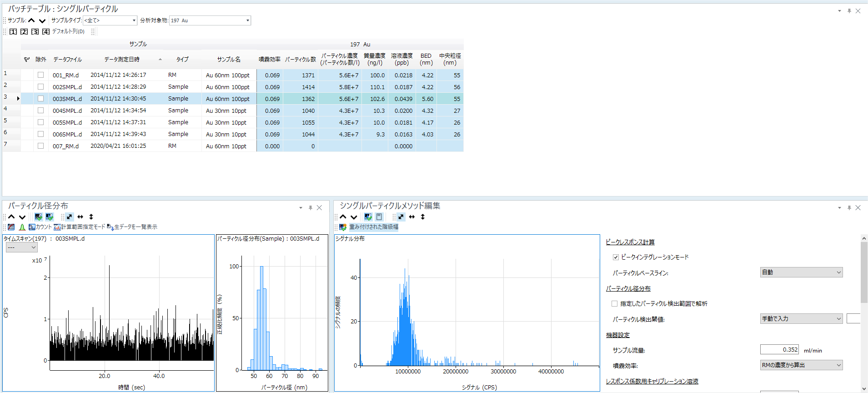Image resolution: width=868 pixels, height=393 pixels.
Task: Open パーティクルベースライン dropdown set to 自動
Action: [x=801, y=272]
